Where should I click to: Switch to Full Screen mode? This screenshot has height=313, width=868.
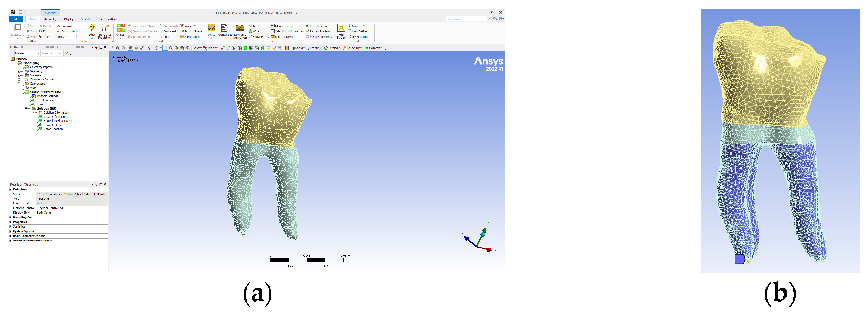click(341, 29)
